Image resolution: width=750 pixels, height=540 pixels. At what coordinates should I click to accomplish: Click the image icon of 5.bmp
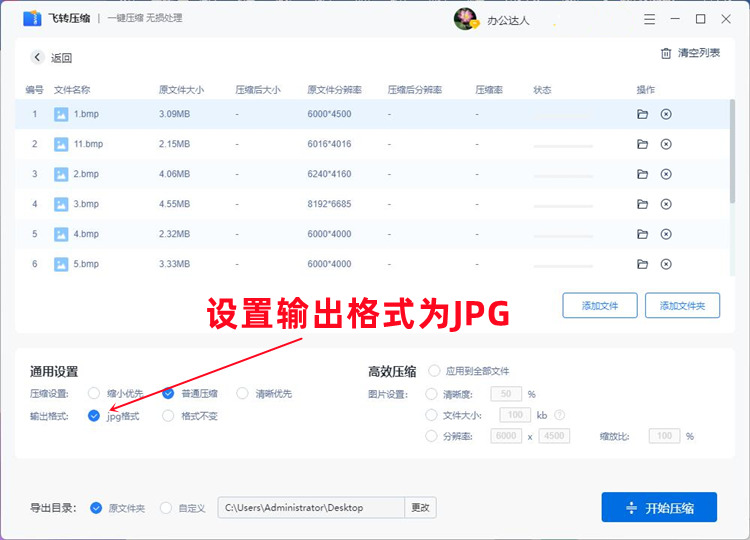point(61,264)
